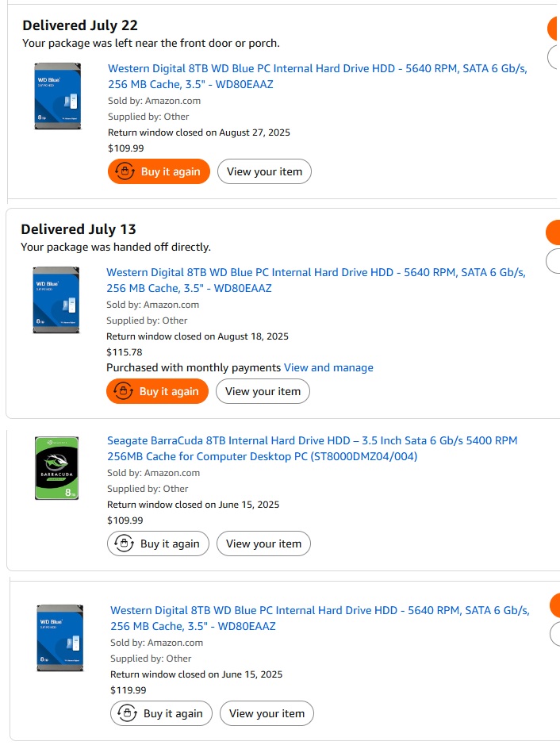Click cut-off orange button beside Delivered July 22
560x749 pixels.
pyautogui.click(x=554, y=29)
